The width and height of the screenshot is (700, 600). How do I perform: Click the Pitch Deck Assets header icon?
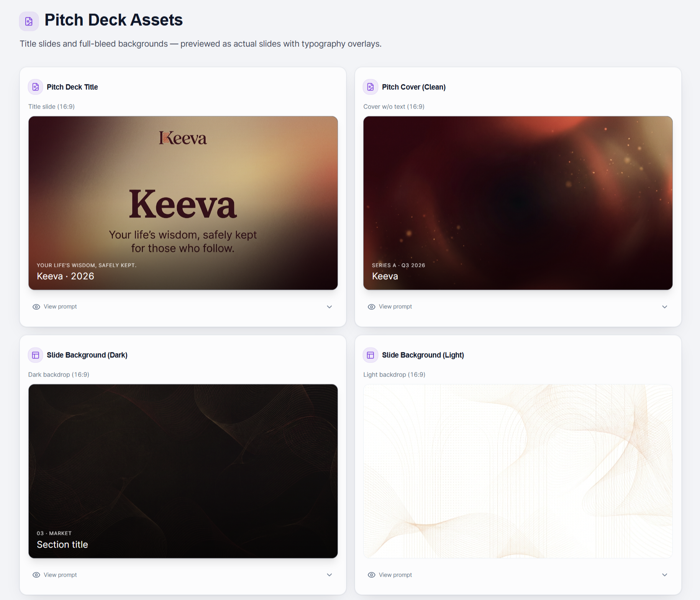[29, 21]
